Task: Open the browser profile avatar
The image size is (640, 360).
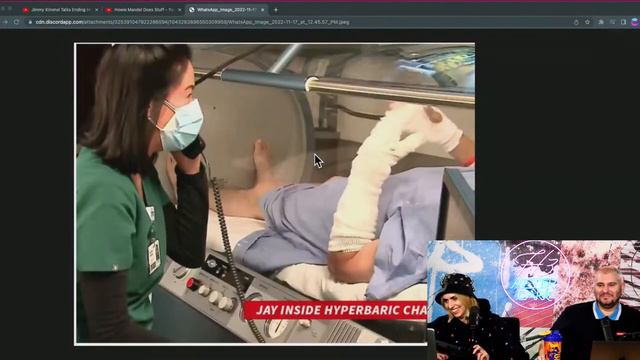Action: [x=635, y=22]
